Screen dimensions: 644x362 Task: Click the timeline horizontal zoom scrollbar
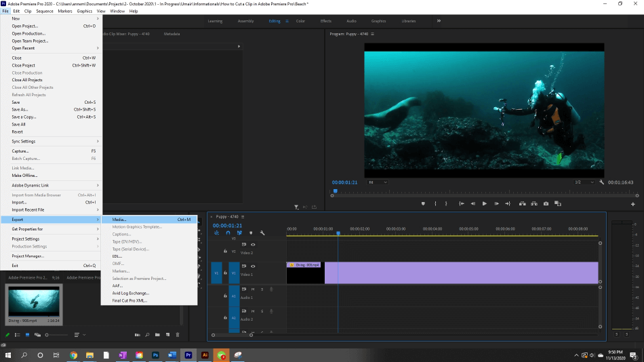(232, 335)
